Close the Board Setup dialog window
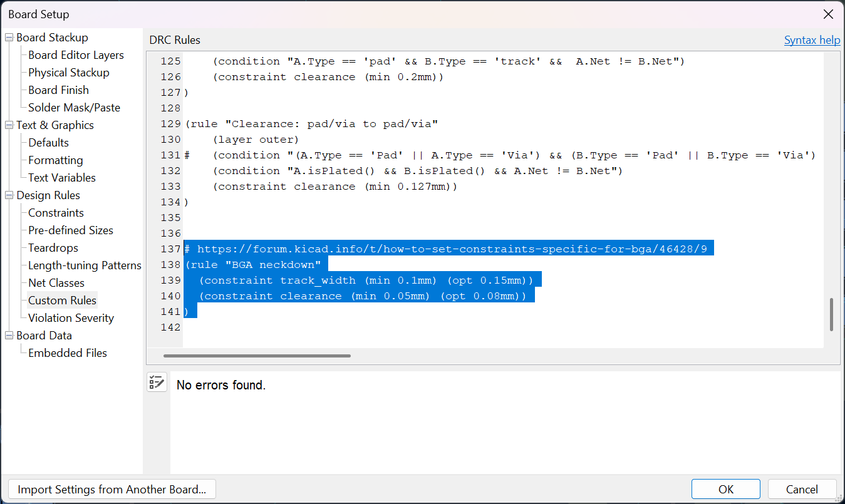This screenshot has height=504, width=845. pos(827,14)
